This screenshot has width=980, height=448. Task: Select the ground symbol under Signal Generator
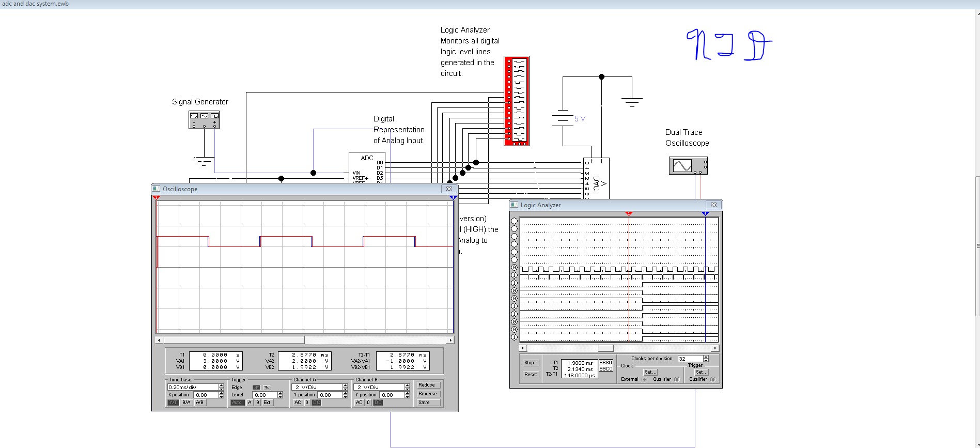pyautogui.click(x=204, y=161)
